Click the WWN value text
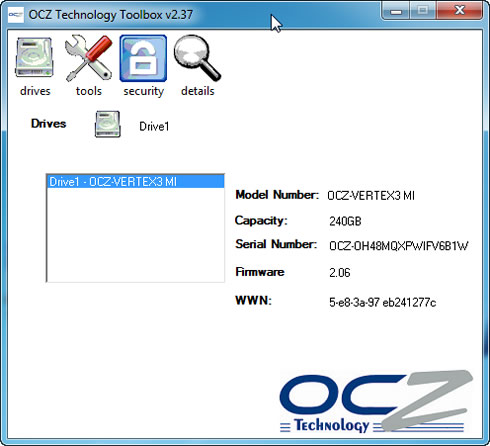This screenshot has height=446, width=490. [x=382, y=302]
